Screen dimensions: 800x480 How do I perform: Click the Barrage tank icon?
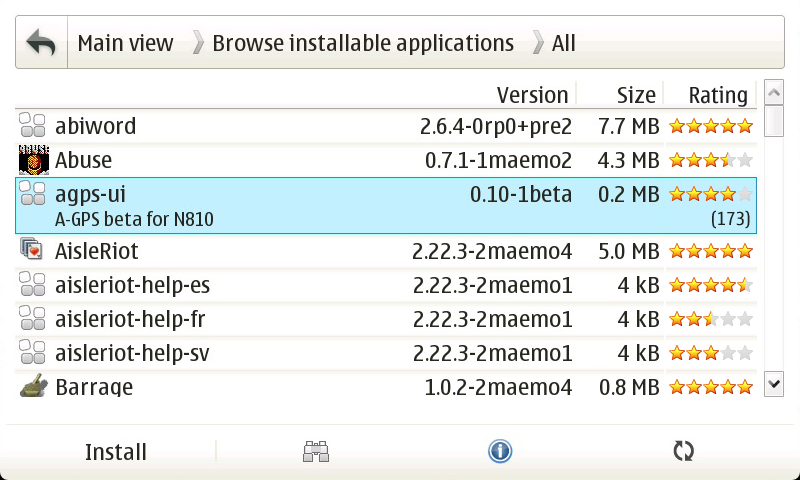pyautogui.click(x=33, y=386)
